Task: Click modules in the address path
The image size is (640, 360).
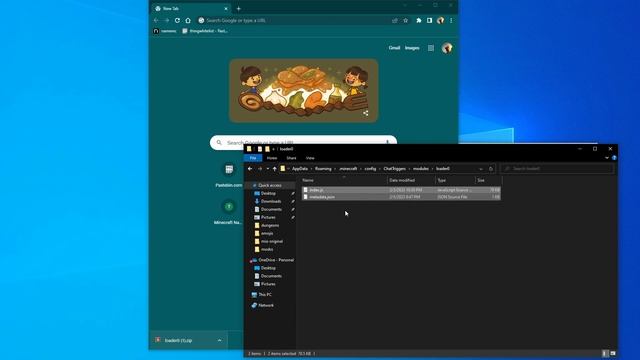Action: coord(421,169)
